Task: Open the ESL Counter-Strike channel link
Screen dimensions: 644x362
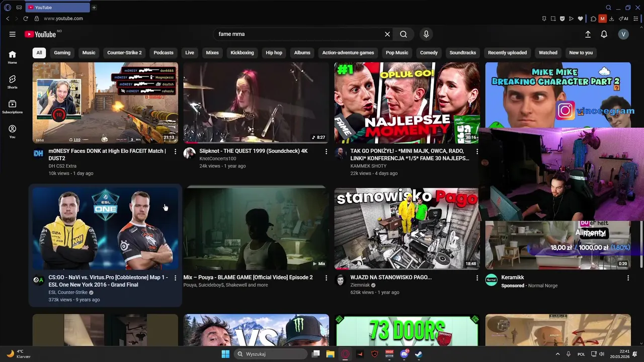Action: pos(68,292)
